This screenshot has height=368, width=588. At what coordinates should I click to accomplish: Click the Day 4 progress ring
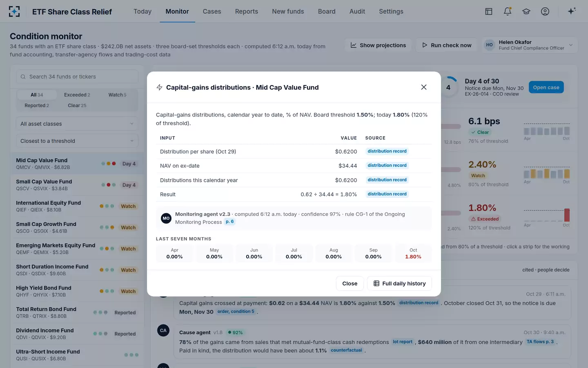[448, 87]
